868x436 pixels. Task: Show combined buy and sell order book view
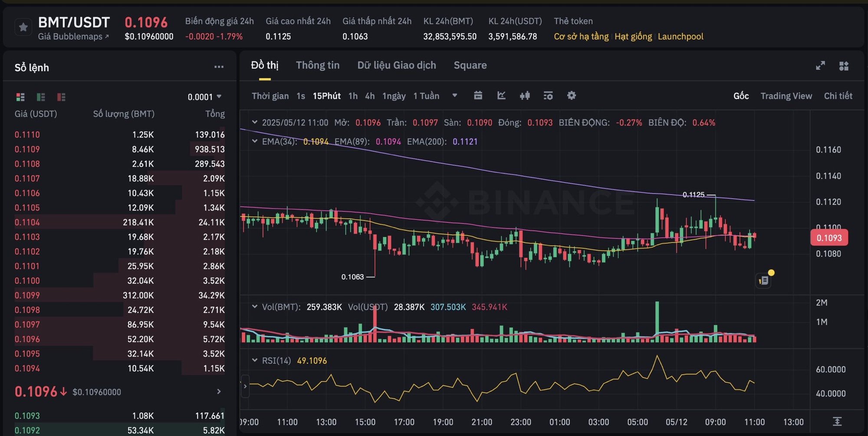coord(20,97)
